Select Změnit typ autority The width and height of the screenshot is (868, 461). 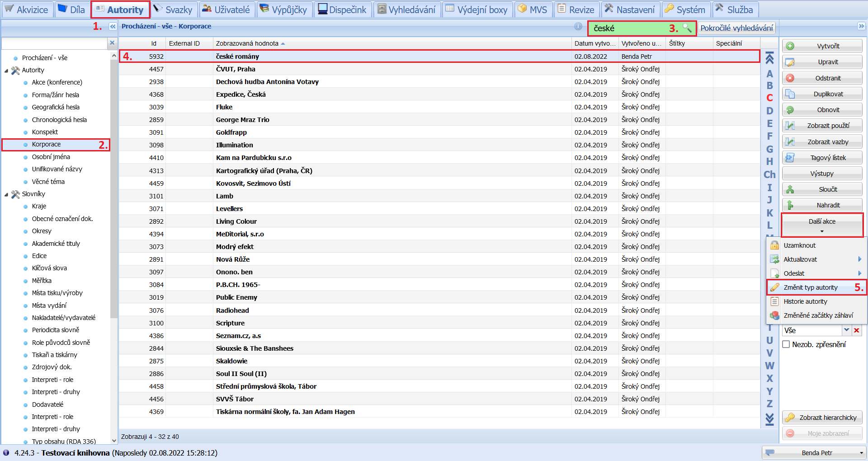point(816,287)
